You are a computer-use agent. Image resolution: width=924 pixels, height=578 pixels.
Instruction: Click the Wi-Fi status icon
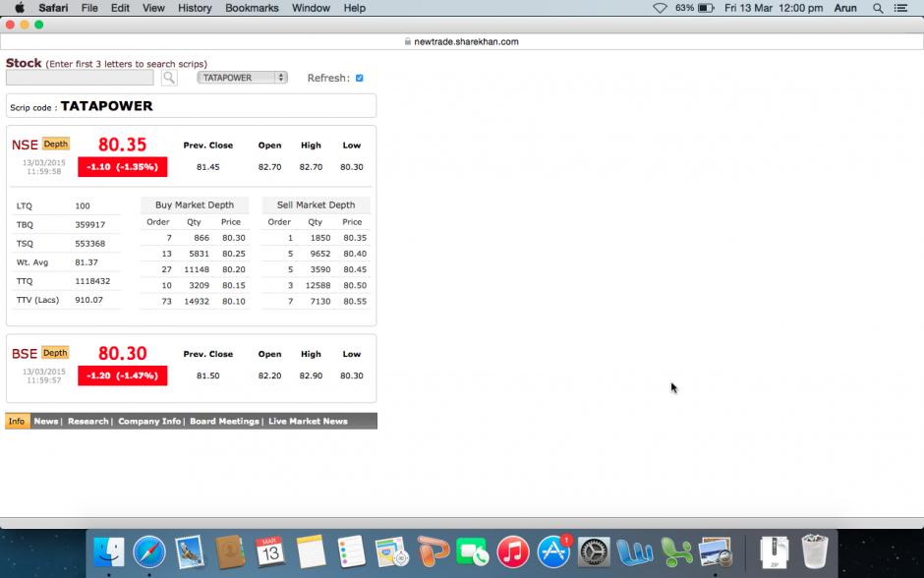point(660,8)
